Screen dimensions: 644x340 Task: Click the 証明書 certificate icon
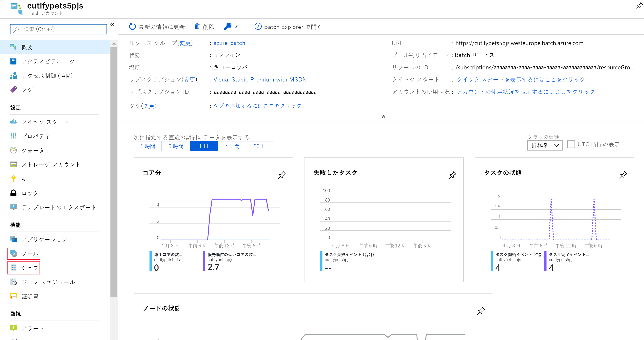coord(13,296)
